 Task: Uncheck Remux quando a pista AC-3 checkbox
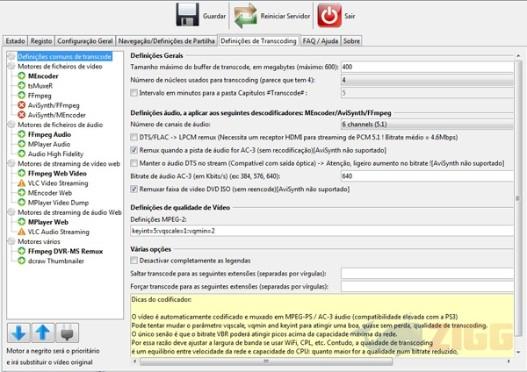[134, 150]
